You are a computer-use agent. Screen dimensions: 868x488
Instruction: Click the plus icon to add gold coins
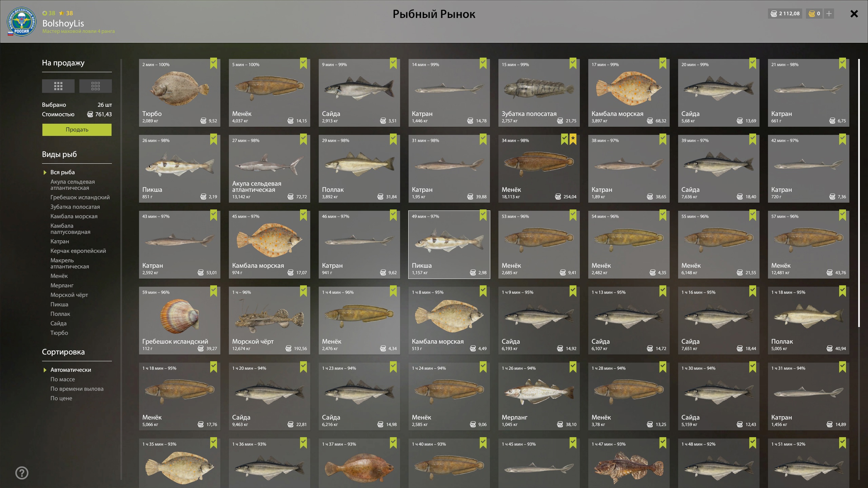[x=829, y=14]
